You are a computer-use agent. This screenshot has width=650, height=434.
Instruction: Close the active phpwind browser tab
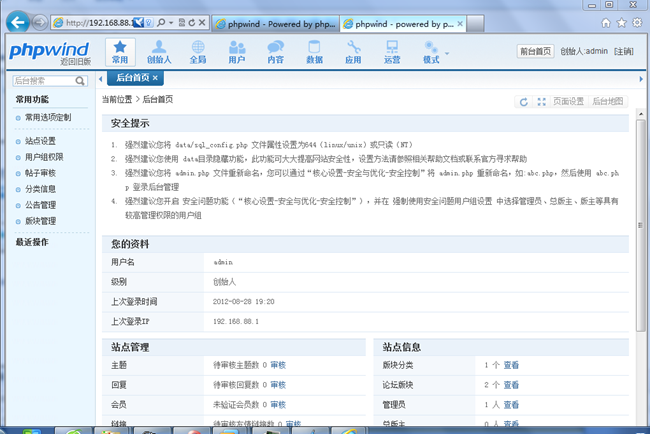pos(460,24)
